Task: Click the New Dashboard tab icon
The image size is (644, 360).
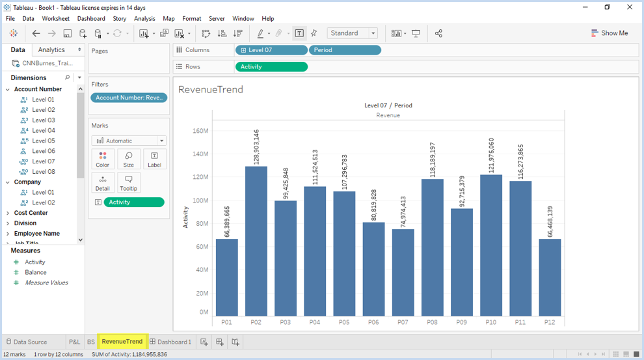Action: pos(220,342)
